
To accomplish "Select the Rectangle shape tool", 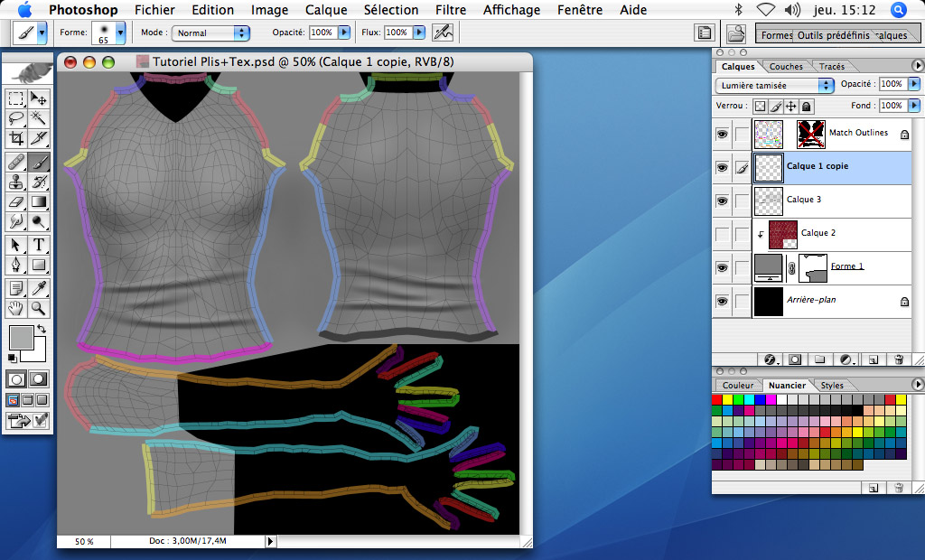I will pyautogui.click(x=38, y=265).
